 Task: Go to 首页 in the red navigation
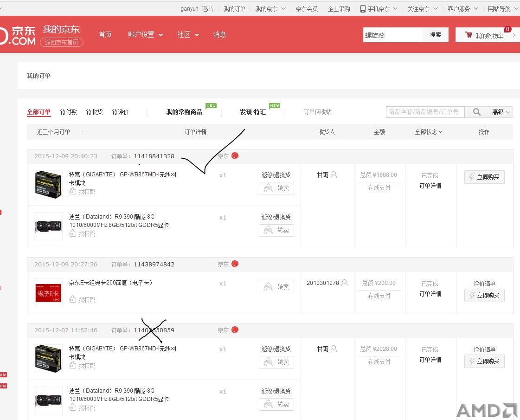pos(105,34)
